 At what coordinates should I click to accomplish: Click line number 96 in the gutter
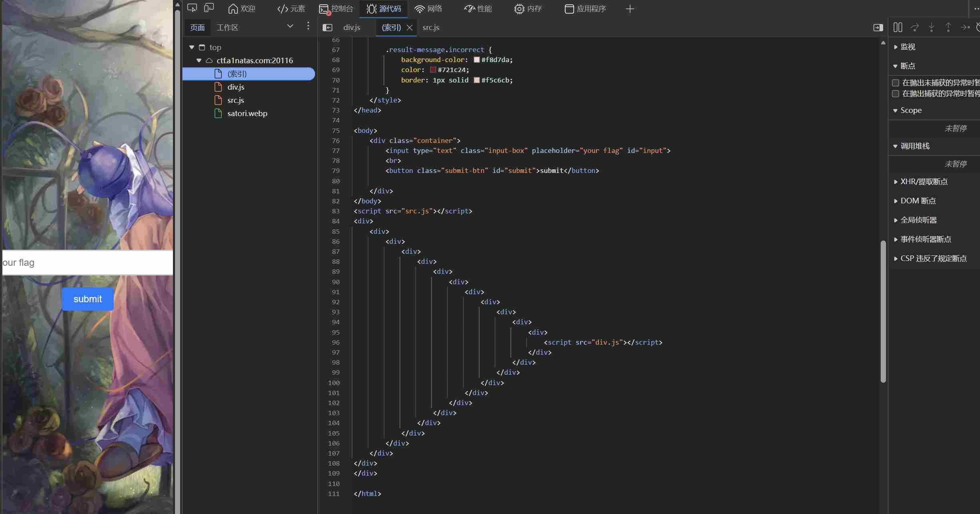(335, 342)
